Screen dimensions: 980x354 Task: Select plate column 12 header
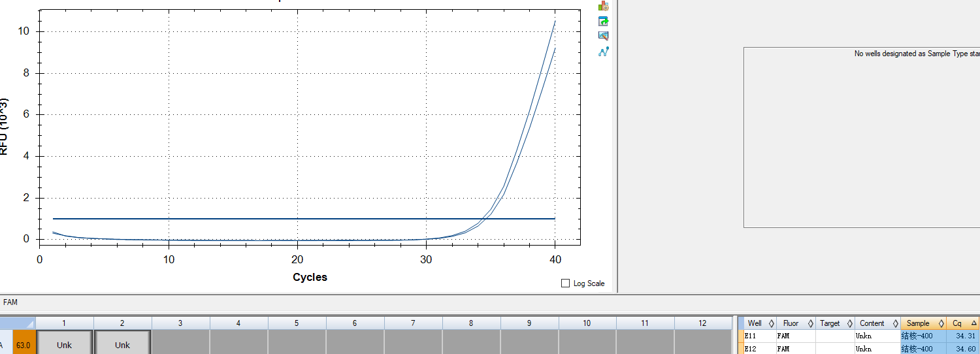pyautogui.click(x=703, y=323)
